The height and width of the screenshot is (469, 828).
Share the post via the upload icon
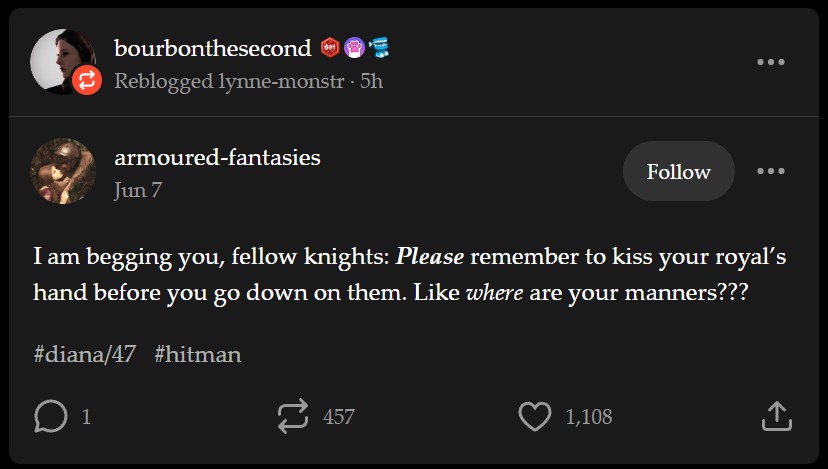coord(777,416)
